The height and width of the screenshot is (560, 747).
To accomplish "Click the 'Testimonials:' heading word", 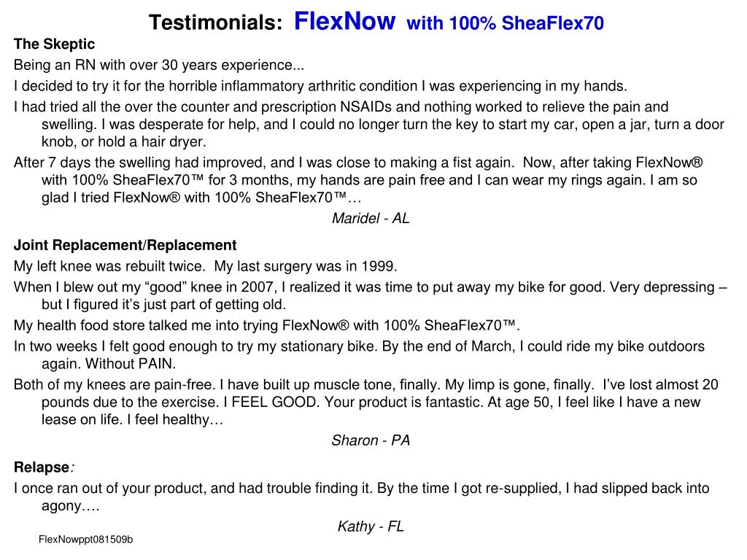I will coord(216,23).
